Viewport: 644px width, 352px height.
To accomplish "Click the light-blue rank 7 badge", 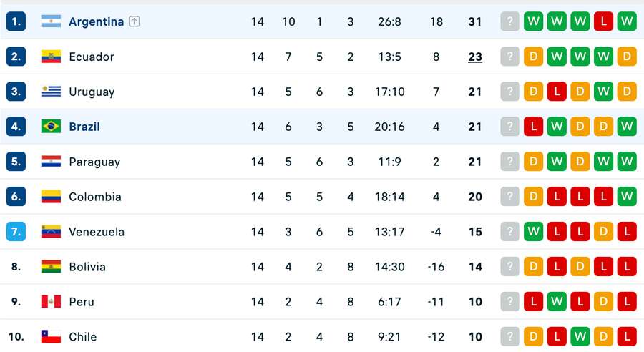I will pos(16,232).
